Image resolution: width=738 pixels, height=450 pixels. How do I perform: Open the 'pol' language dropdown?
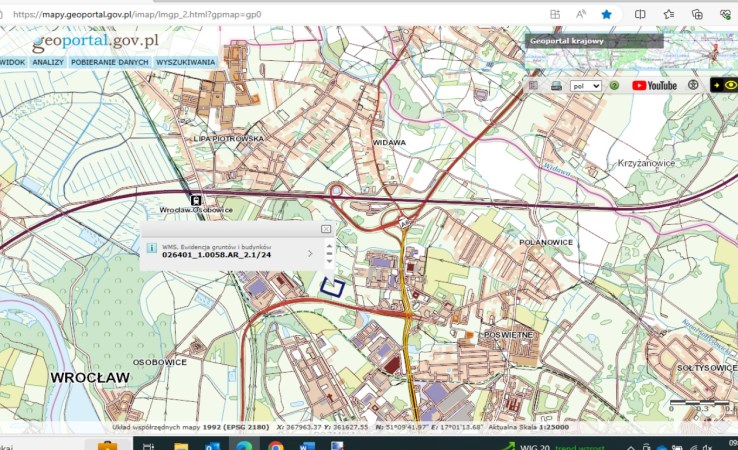[585, 86]
